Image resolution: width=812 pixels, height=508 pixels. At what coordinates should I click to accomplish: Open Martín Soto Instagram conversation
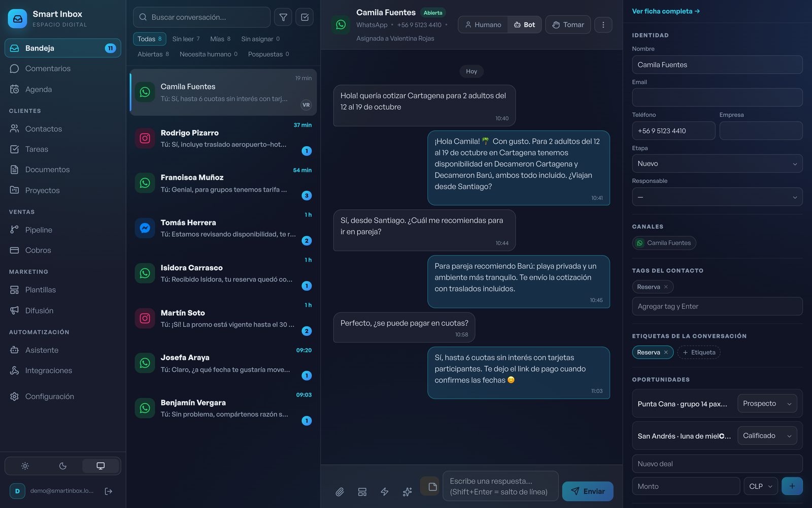(223, 319)
